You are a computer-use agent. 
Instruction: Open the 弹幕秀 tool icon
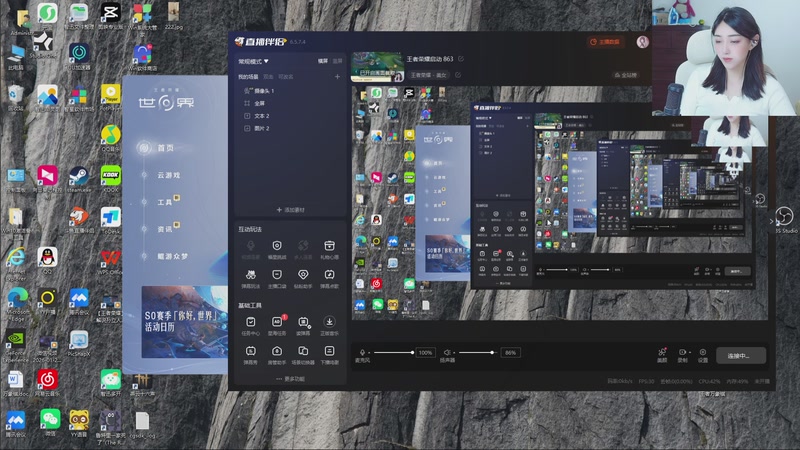[x=251, y=351]
